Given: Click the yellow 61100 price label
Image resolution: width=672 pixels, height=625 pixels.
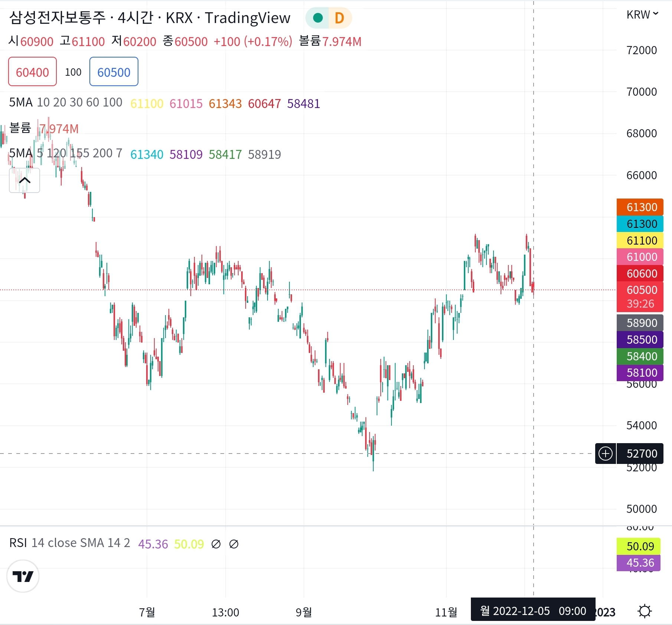Looking at the screenshot, I should pos(640,240).
